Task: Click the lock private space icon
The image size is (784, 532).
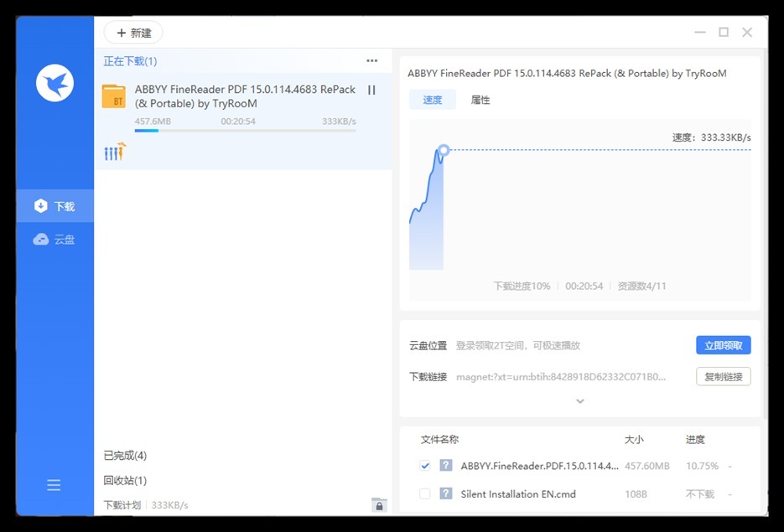Action: 379,504
